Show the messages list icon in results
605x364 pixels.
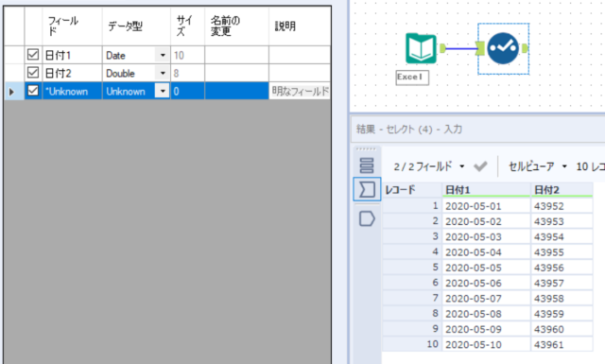[x=367, y=165]
